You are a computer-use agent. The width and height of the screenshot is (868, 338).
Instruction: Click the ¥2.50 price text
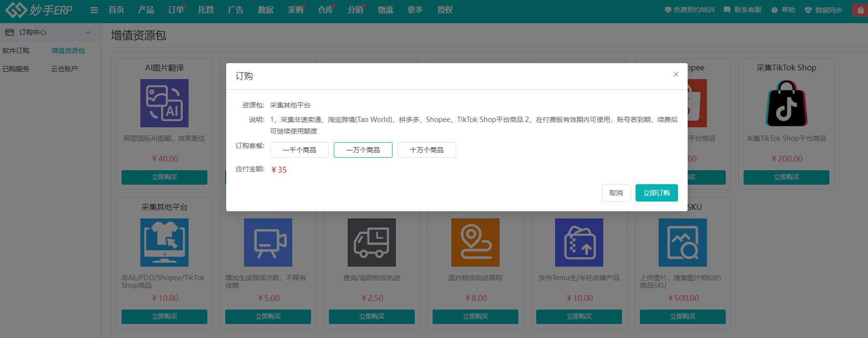pos(372,298)
